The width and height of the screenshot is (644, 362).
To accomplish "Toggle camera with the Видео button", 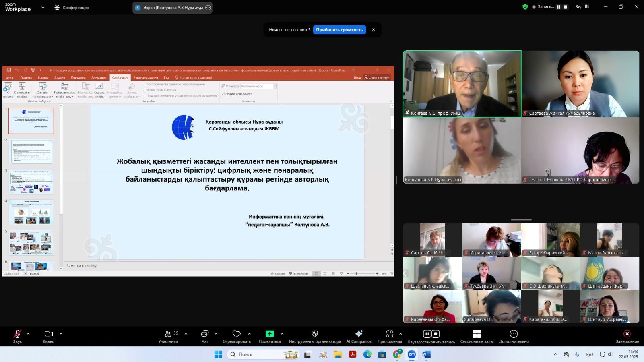I will point(49,337).
